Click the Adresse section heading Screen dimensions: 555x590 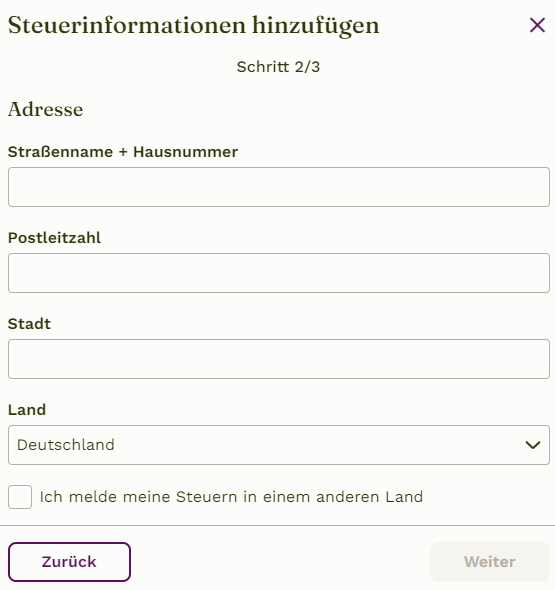point(46,109)
